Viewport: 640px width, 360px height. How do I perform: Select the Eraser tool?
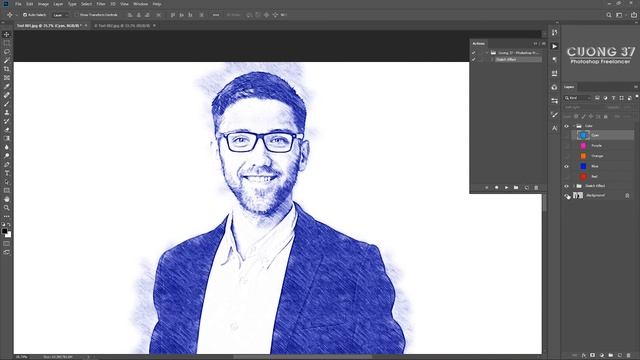pos(7,130)
